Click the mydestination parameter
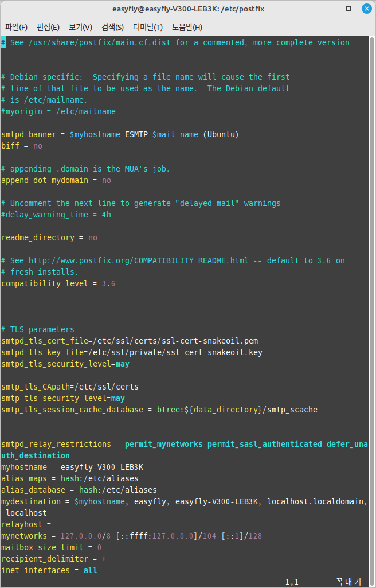Image resolution: width=376 pixels, height=588 pixels. pos(31,501)
